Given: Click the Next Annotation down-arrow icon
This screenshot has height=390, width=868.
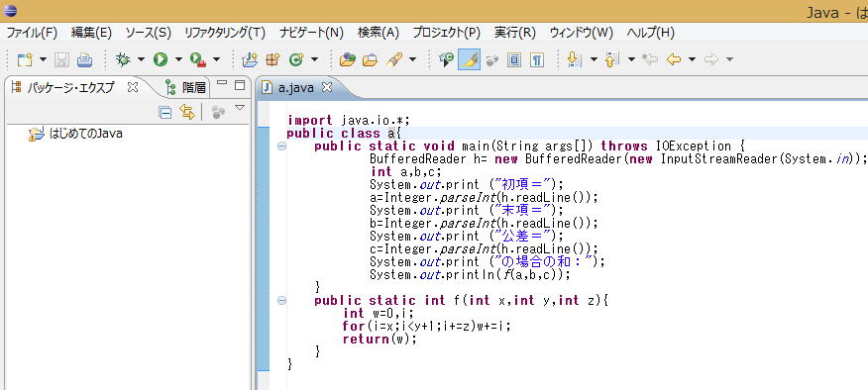Looking at the screenshot, I should (x=575, y=59).
